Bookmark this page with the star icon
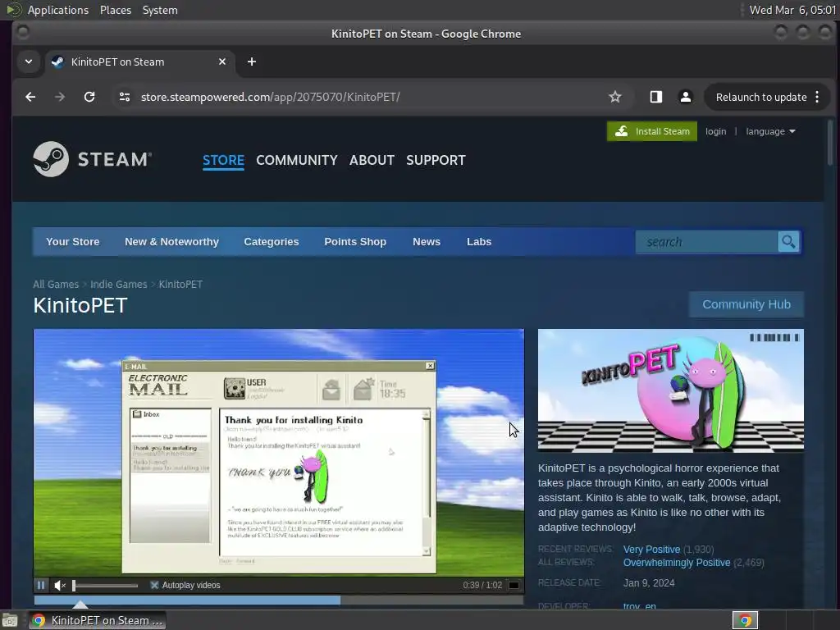The height and width of the screenshot is (630, 840). (x=615, y=97)
